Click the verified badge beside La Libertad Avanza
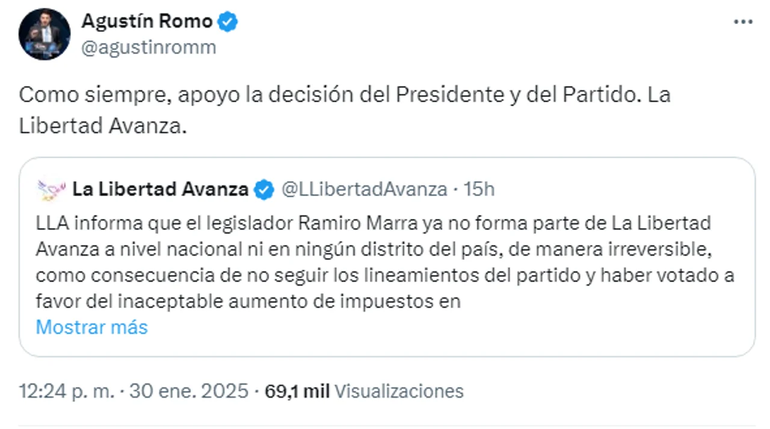The width and height of the screenshot is (770, 429). [x=264, y=188]
